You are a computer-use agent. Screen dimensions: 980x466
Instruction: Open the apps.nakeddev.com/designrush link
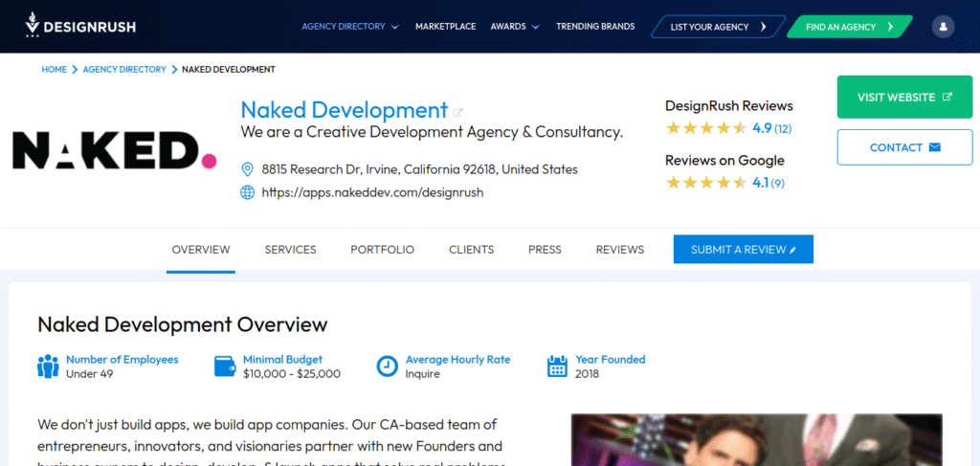372,192
